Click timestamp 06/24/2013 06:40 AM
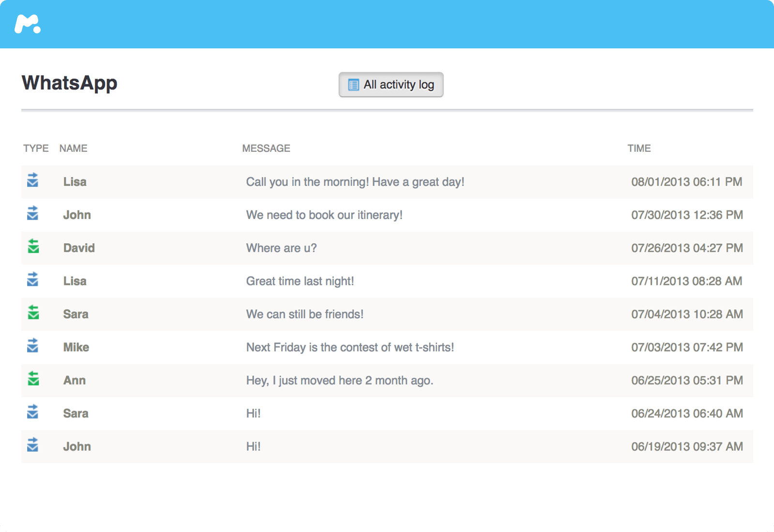This screenshot has width=774, height=532. pyautogui.click(x=687, y=414)
